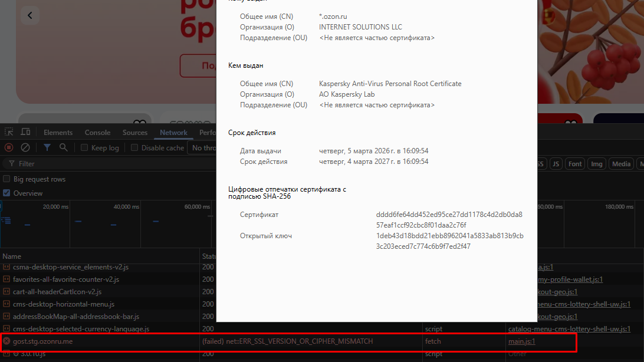This screenshot has width=644, height=362.
Task: Click the certificate common name *.ozon.ru
Action: [333, 17]
